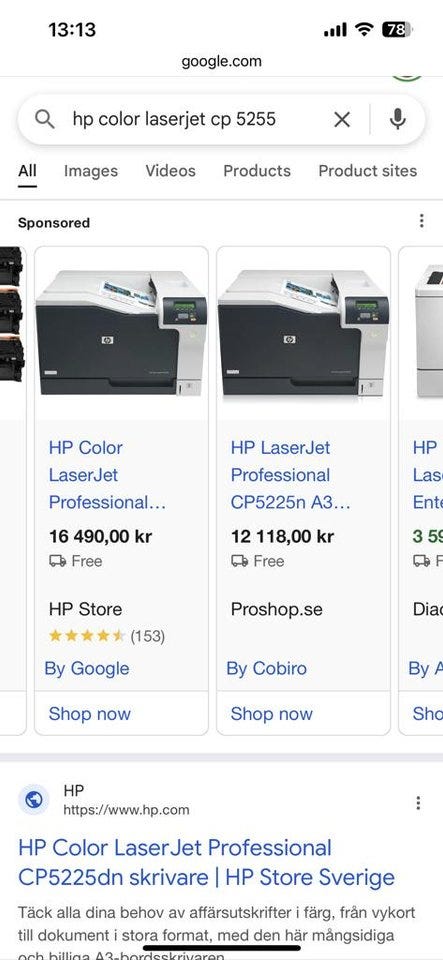Switch to the Images tab
The height and width of the screenshot is (960, 443).
[91, 171]
